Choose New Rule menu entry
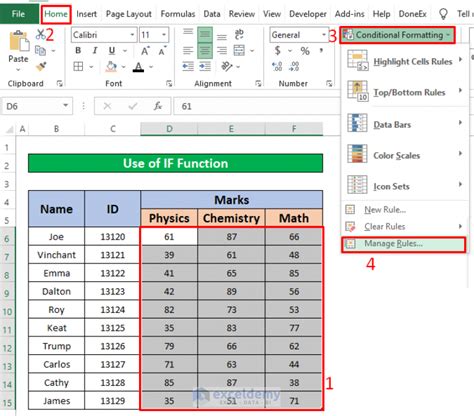This screenshot has height=416, width=474. [405, 209]
